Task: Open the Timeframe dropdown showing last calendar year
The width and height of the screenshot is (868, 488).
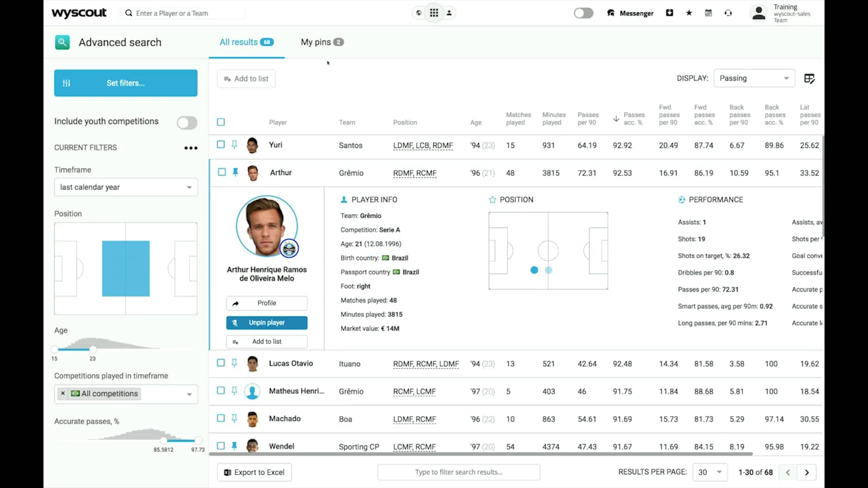Action: pyautogui.click(x=125, y=187)
